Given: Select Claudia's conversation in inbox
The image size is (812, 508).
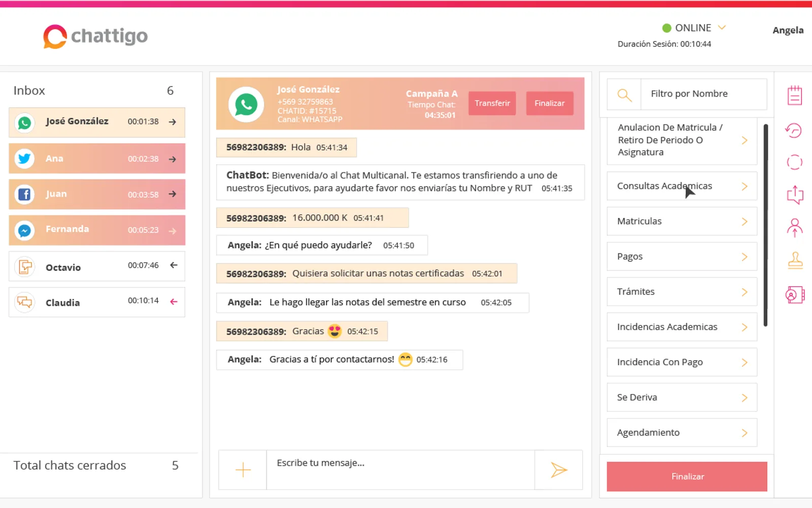Looking at the screenshot, I should (97, 302).
